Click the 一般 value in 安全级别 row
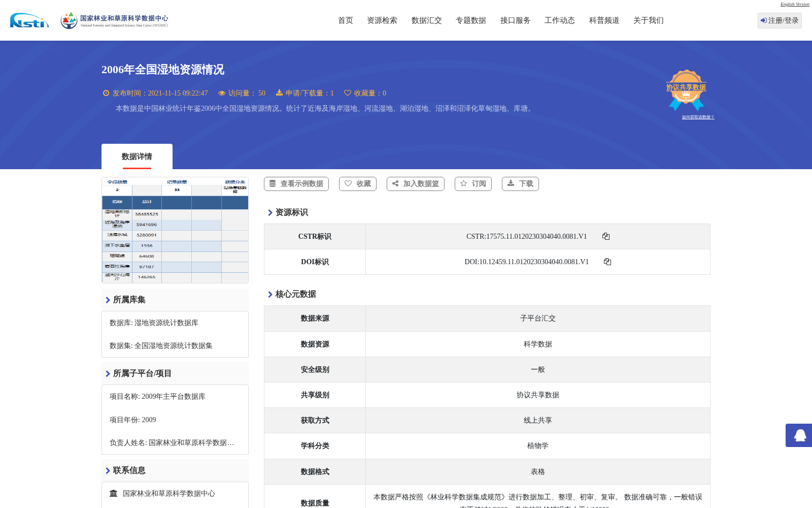Image resolution: width=812 pixels, height=508 pixels. click(537, 369)
